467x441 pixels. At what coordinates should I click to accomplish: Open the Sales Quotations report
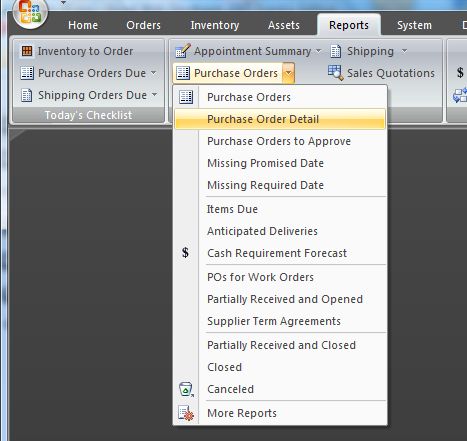pyautogui.click(x=391, y=73)
